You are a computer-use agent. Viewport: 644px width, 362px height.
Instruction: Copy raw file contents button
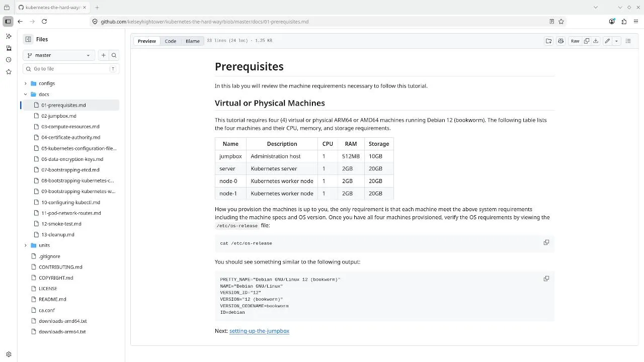tap(587, 41)
